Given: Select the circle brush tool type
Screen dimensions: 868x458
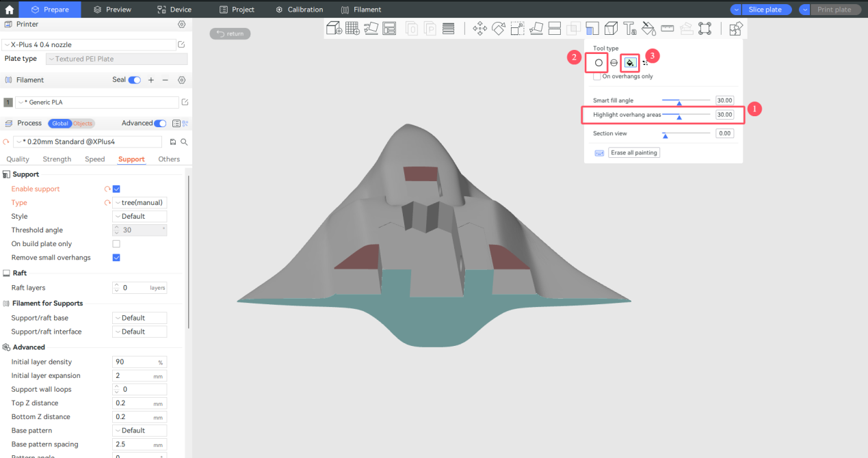Looking at the screenshot, I should [x=599, y=63].
